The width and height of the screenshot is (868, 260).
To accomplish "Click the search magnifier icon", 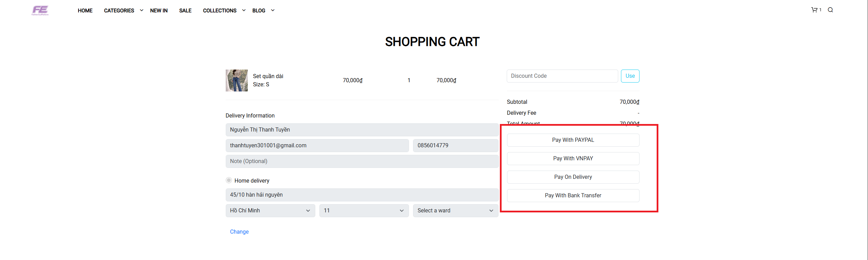I will point(830,10).
